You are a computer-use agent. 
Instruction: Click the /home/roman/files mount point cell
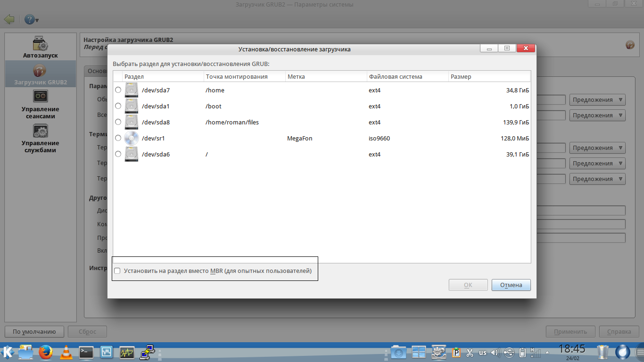[x=232, y=122]
